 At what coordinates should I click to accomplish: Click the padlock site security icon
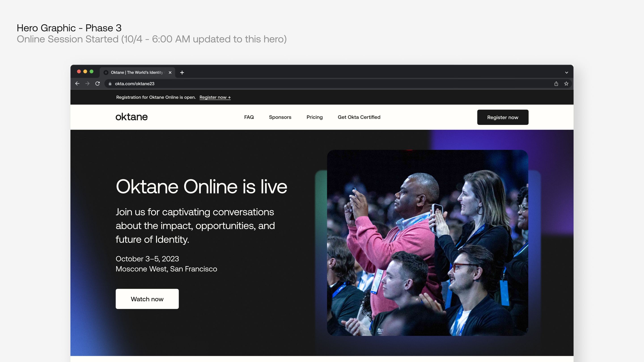110,84
